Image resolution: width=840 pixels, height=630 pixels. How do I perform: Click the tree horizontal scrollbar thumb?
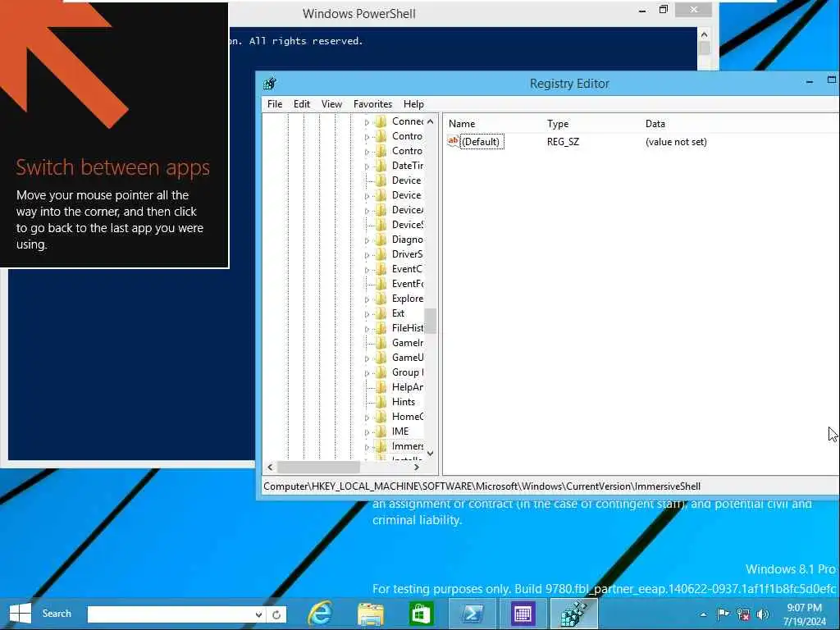pos(319,467)
